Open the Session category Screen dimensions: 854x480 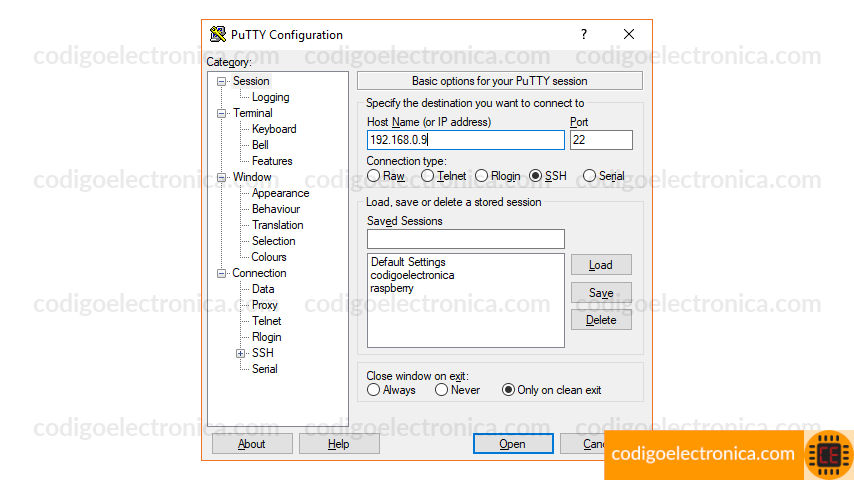[x=251, y=81]
